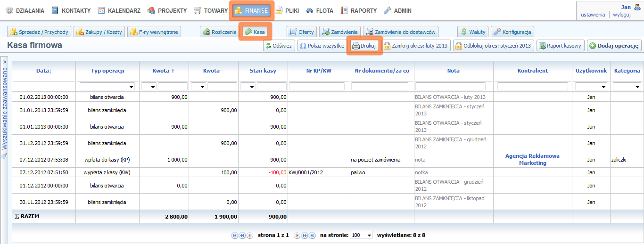Viewport: 644px width, 244px height.
Task: Open the Kategoria filter dropdown
Action: click(627, 87)
